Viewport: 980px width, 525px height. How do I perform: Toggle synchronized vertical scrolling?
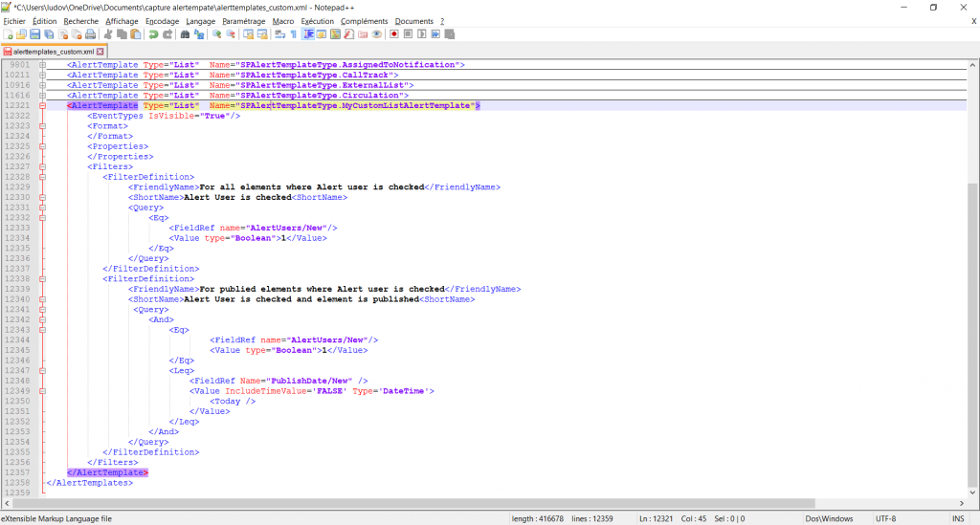point(249,34)
